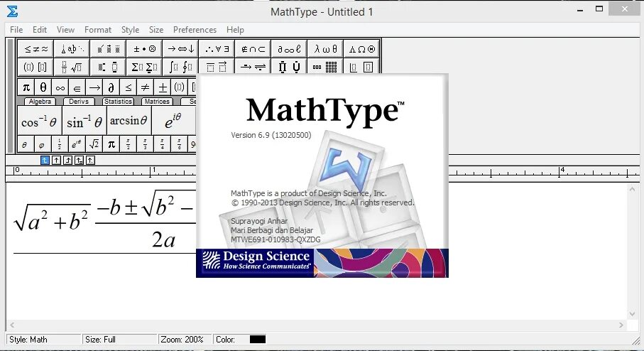Select the centered tab stop button
The width and height of the screenshot is (644, 351).
coord(57,161)
